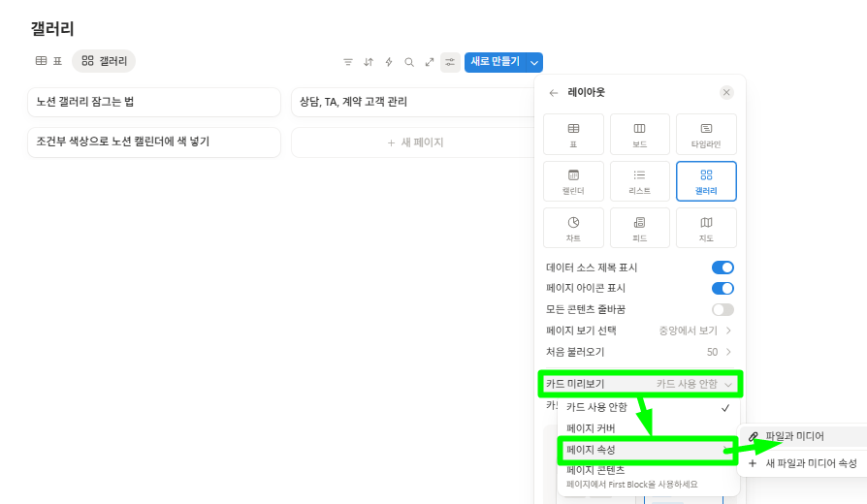This screenshot has height=504, width=867.
Task: Choose the 지도 layout option
Action: [706, 228]
